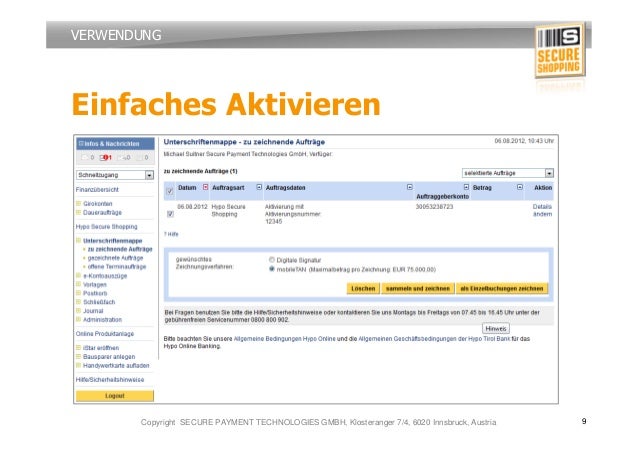Open the red unread message counter showing 1
Viewport: 638px width, 451px height.
point(105,158)
